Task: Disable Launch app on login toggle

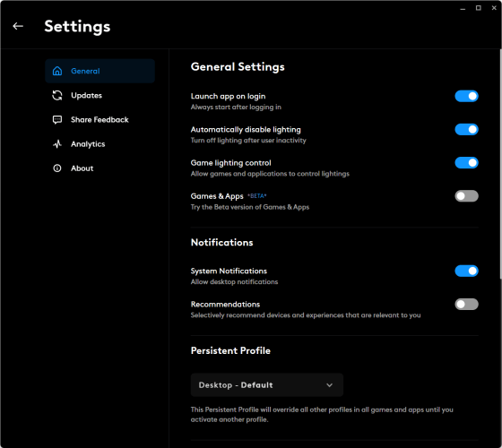Action: click(466, 96)
